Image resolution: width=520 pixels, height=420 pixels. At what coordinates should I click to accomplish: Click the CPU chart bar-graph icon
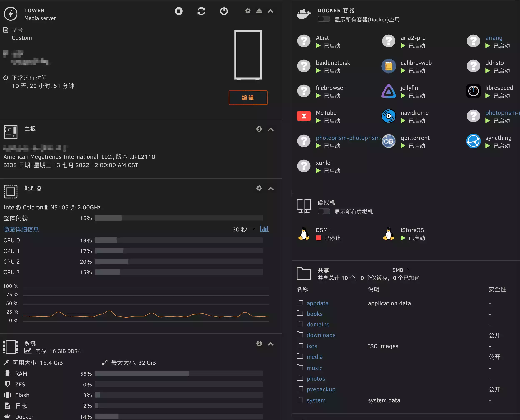coord(264,229)
